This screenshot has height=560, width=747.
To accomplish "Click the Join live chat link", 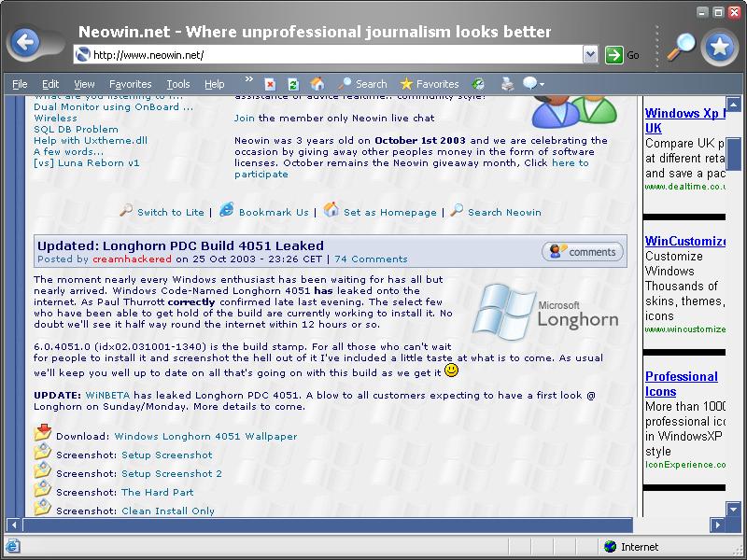I will [244, 119].
